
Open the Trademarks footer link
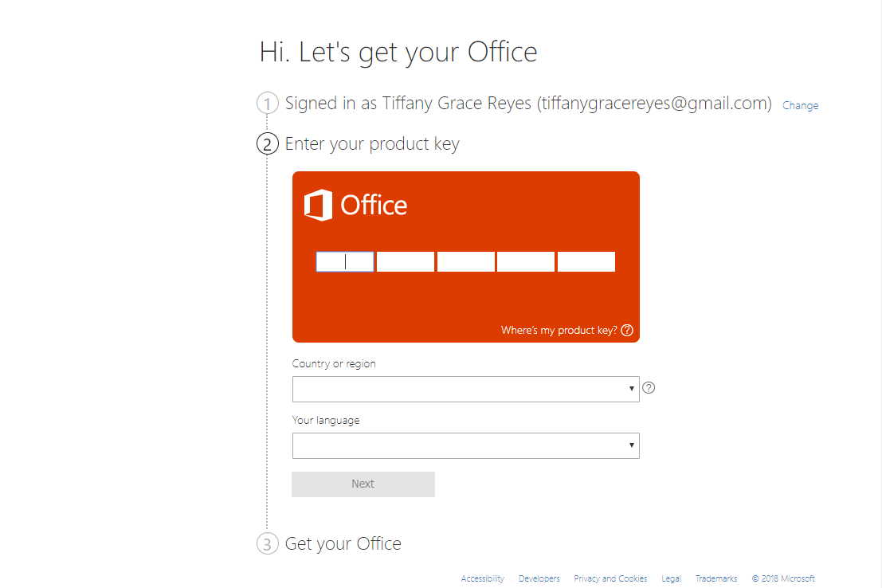pyautogui.click(x=716, y=578)
